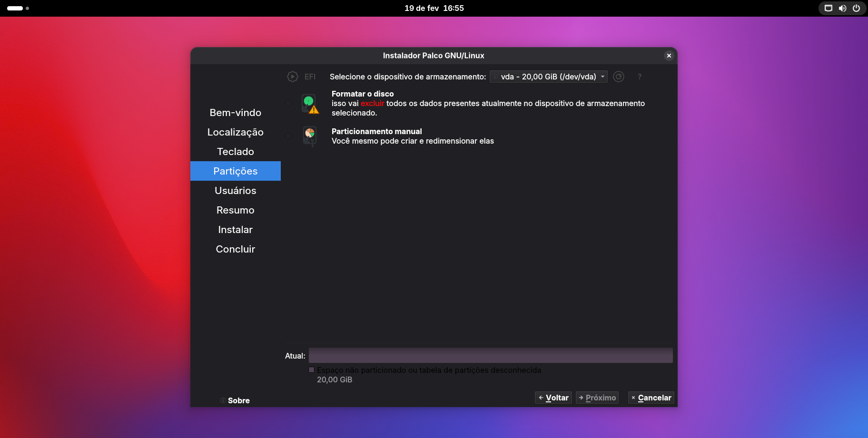
Task: Click the Atual partition preview bar
Action: click(490, 355)
